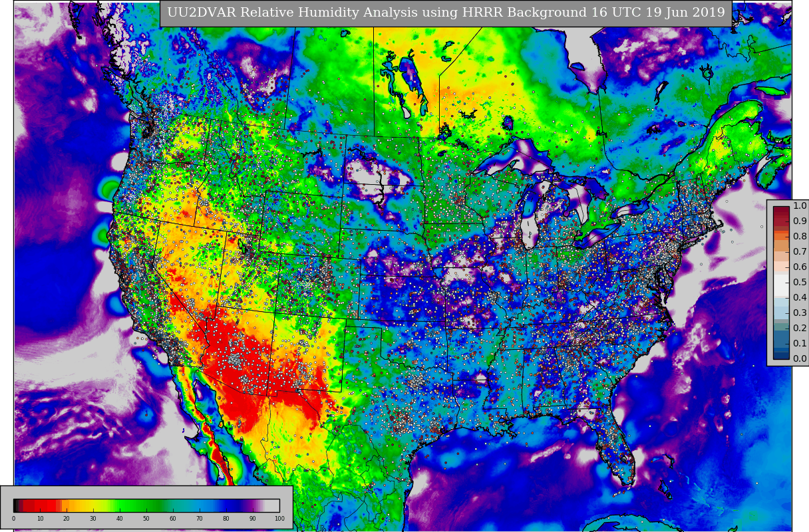The image size is (809, 532).
Task: Click the 0.5 label on right colorbar
Action: tap(800, 283)
